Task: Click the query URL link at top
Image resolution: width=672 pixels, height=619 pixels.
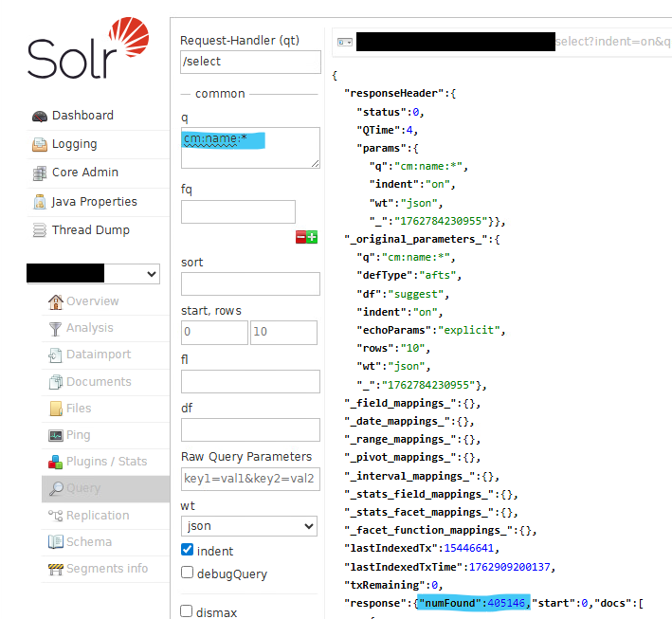Action: (x=502, y=43)
